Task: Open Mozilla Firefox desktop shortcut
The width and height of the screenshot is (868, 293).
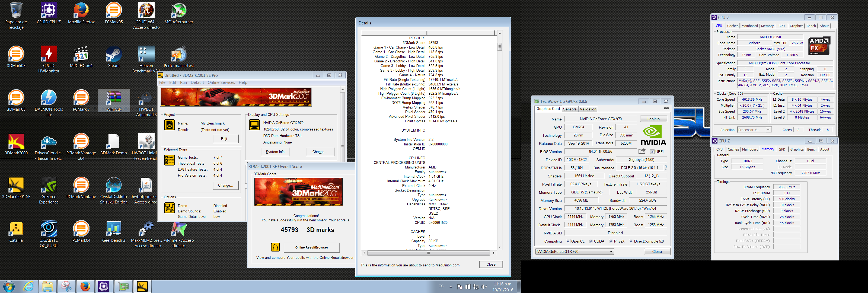Action: tap(81, 13)
